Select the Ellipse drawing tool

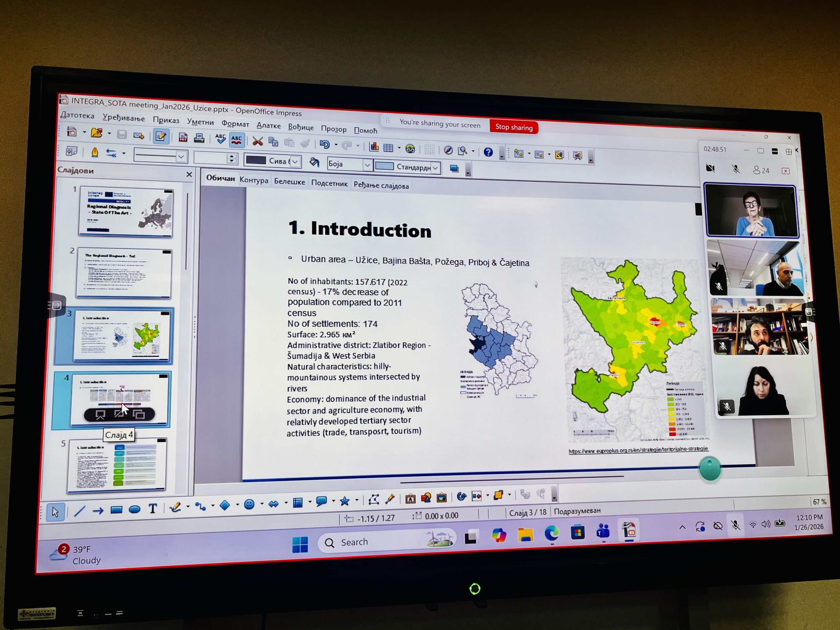coord(135,510)
